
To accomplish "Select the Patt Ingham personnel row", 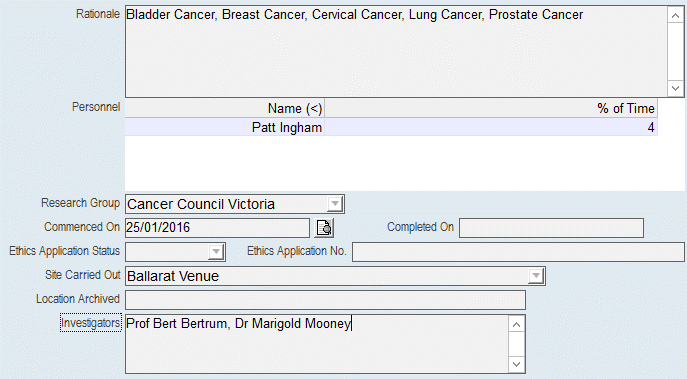I will (391, 128).
